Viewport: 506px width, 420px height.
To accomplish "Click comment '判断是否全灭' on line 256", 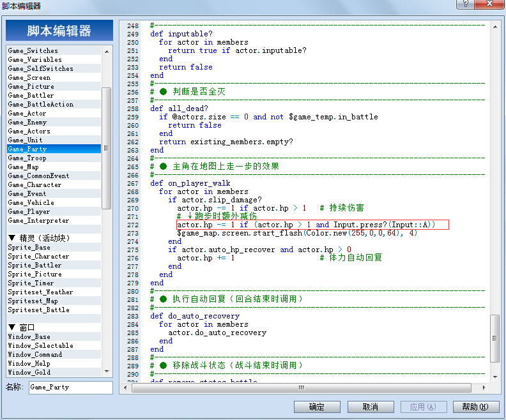I will [199, 92].
